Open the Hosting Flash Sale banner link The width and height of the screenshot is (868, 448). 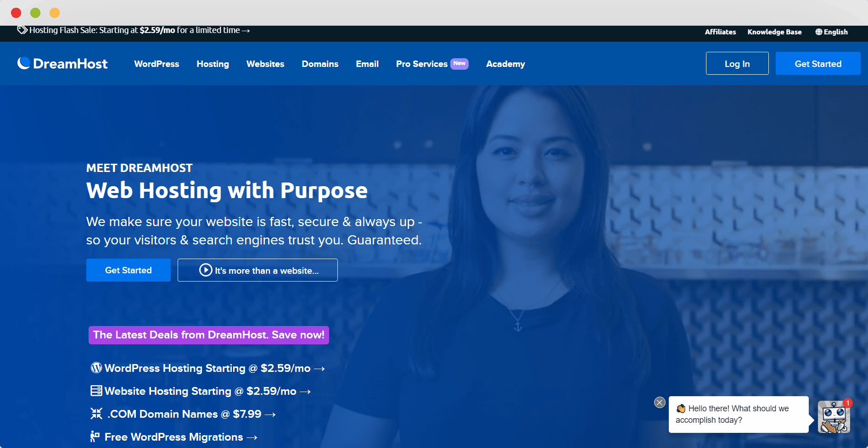134,30
